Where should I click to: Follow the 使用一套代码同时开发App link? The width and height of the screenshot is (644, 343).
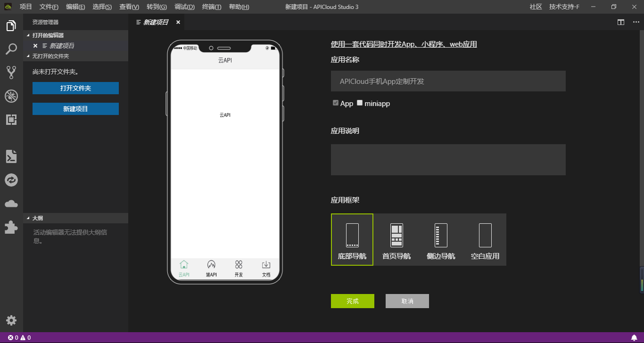click(404, 44)
